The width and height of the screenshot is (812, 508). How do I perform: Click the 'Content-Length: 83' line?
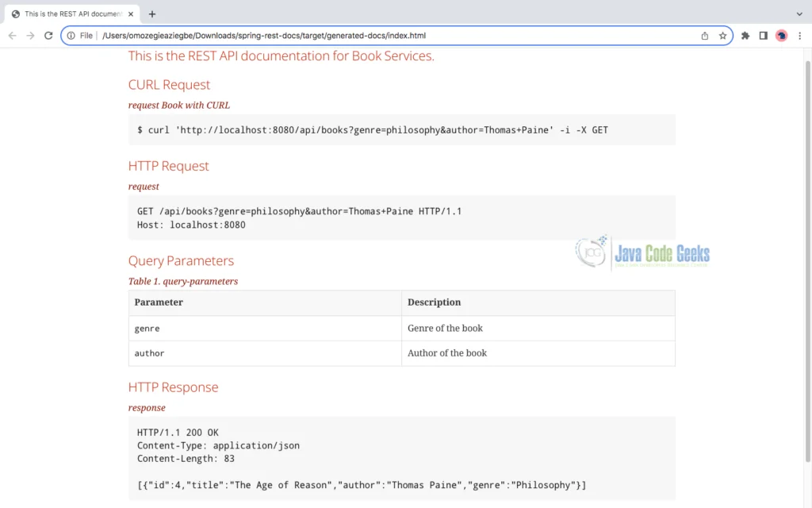[186, 459]
